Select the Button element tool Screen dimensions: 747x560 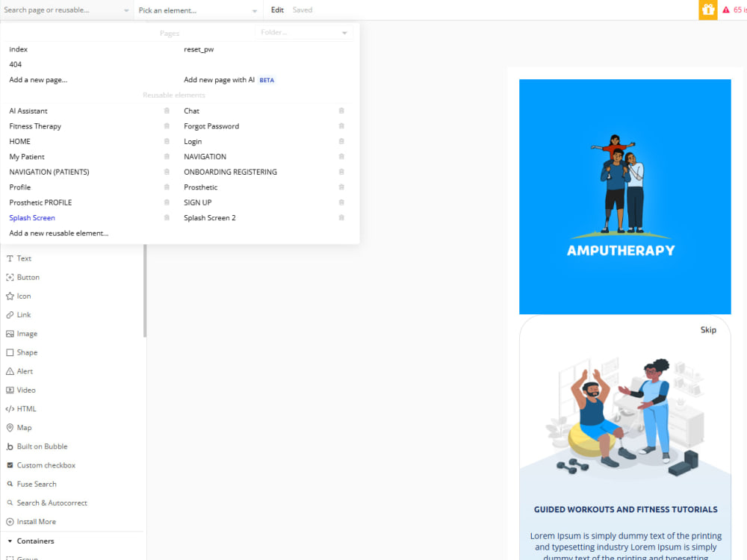coord(26,277)
